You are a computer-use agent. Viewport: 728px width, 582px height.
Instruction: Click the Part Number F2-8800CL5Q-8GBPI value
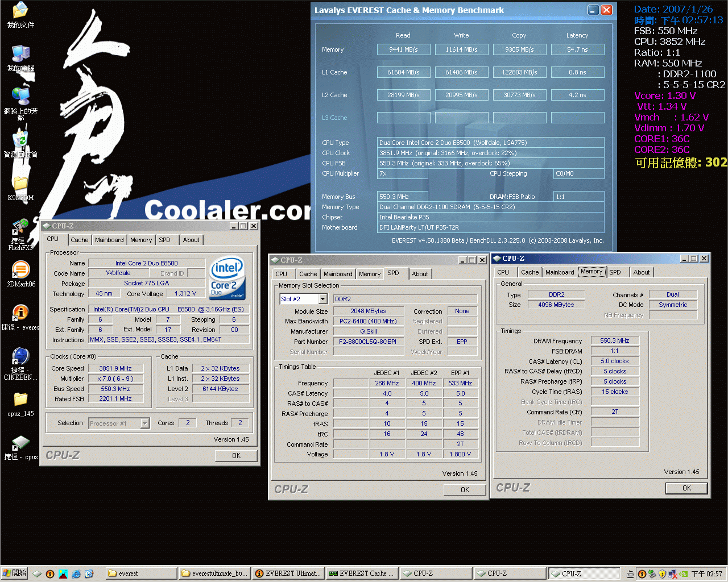[368, 342]
